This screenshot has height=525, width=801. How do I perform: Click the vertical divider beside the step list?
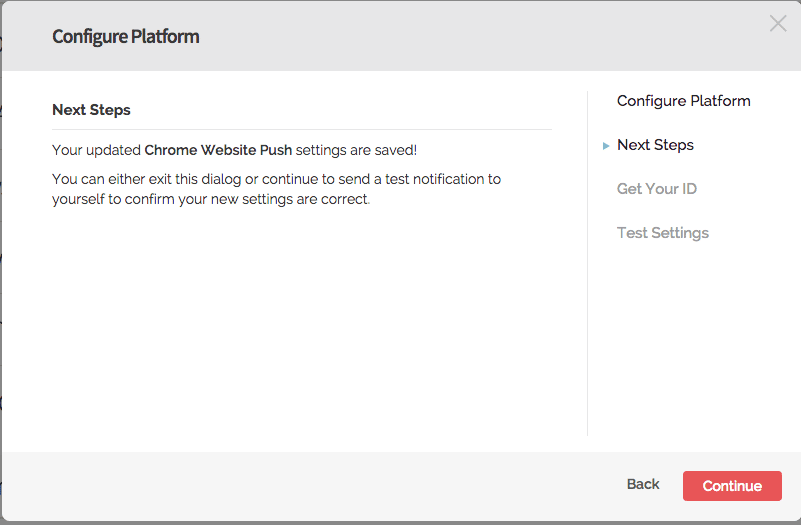[x=587, y=300]
